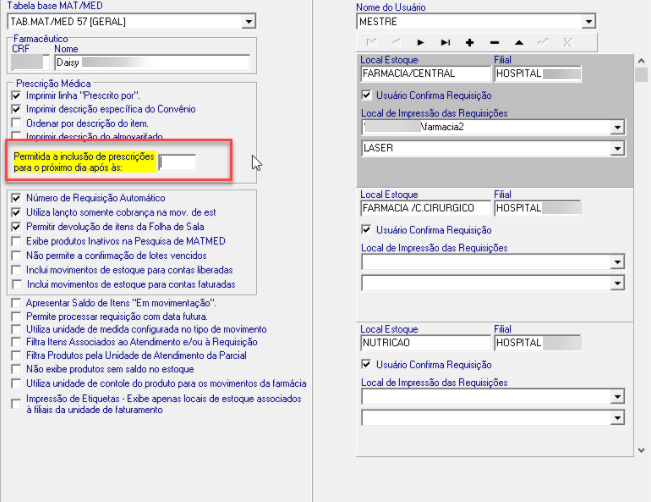Post changes with the check icon
Image resolution: width=651 pixels, height=502 pixels.
[543, 42]
